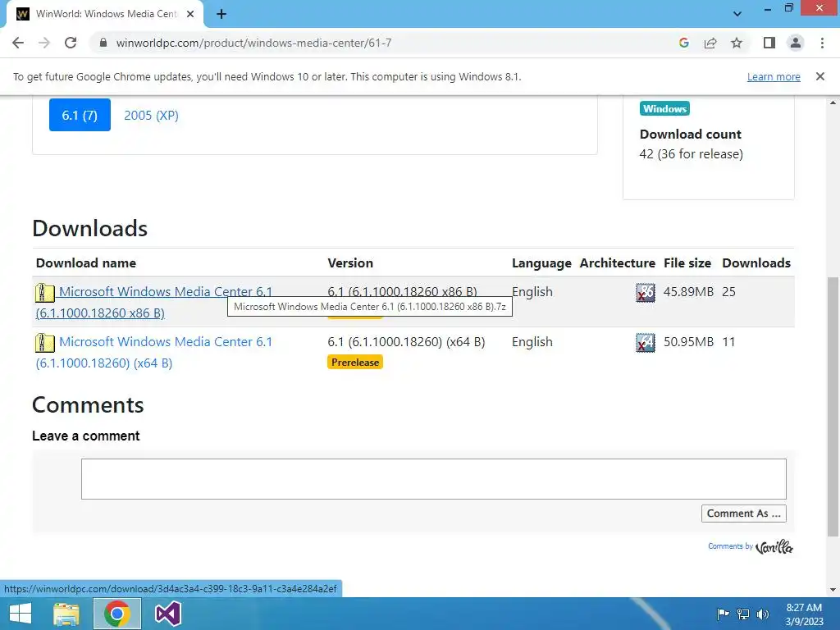Click the x86 B download archive icon
Image resolution: width=840 pixels, height=630 pixels.
tap(45, 293)
